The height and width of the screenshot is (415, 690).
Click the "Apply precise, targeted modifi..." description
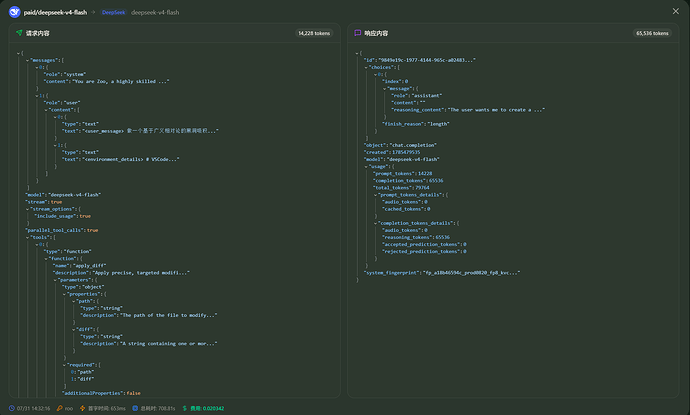(140, 273)
